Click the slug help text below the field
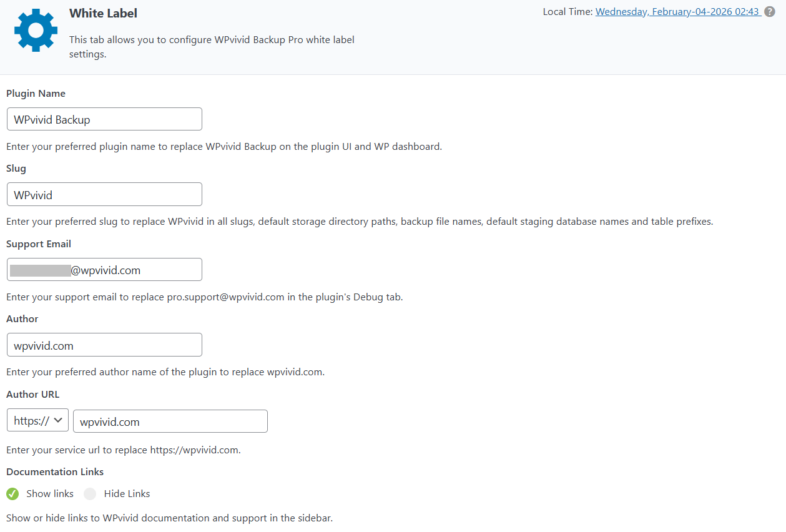Viewport: 786px width, 532px height. (359, 222)
